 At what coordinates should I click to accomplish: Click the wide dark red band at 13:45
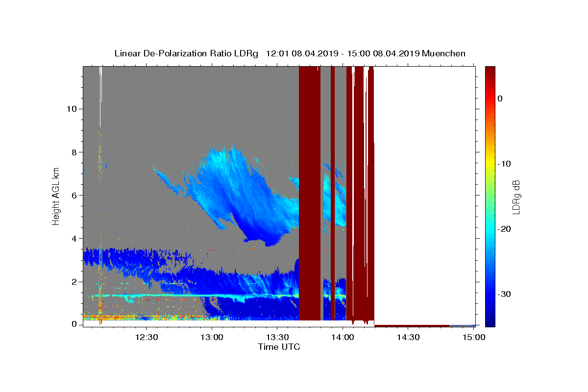pos(310,193)
